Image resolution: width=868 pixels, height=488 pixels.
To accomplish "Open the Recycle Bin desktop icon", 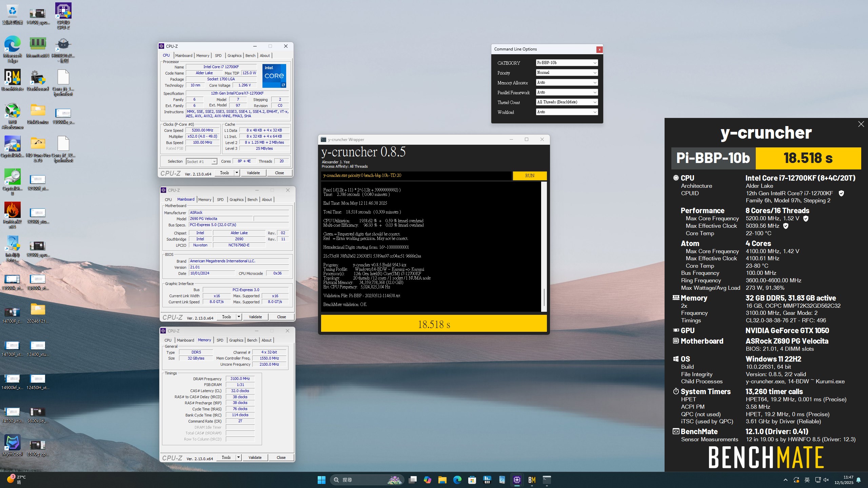I will pos(13,14).
